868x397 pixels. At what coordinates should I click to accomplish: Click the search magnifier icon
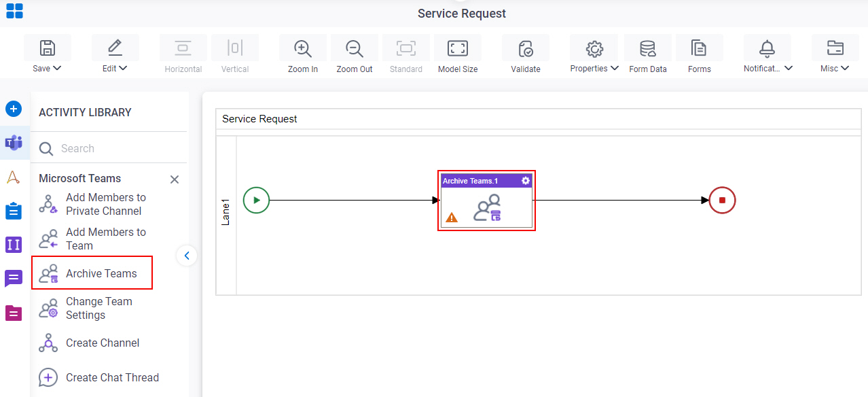point(46,148)
